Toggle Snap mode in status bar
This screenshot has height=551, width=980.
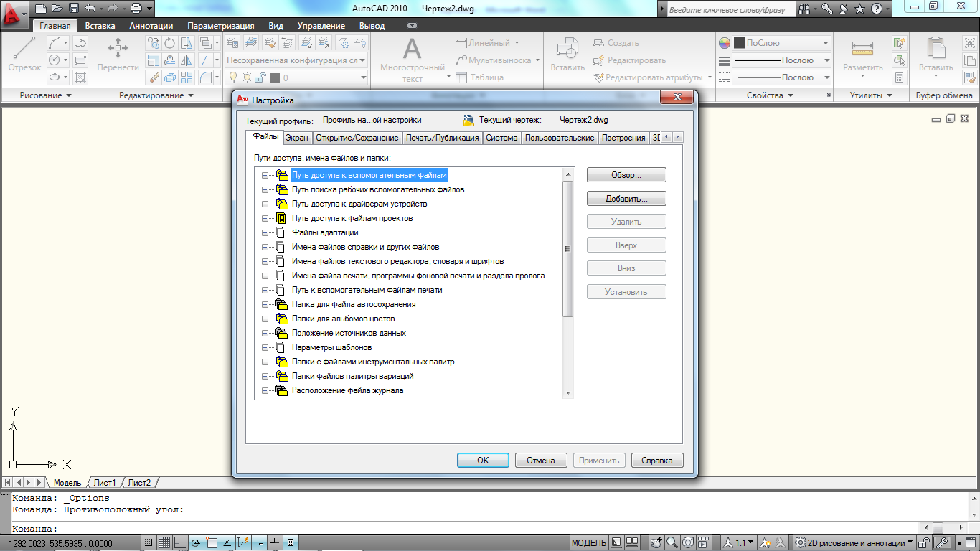pos(149,543)
